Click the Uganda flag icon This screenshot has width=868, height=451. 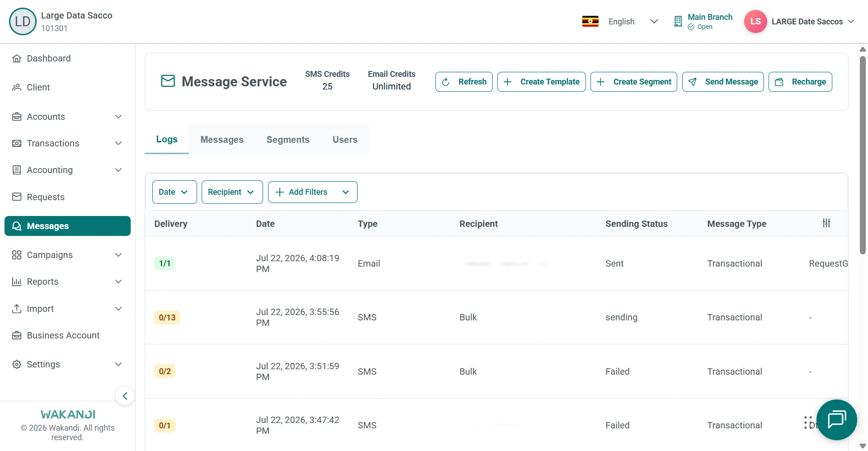(x=590, y=21)
